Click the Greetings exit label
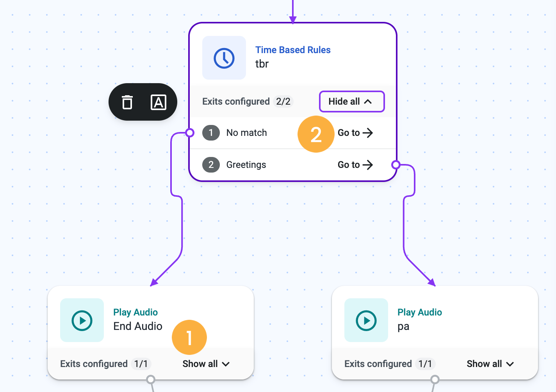Image resolution: width=556 pixels, height=392 pixels. [246, 165]
